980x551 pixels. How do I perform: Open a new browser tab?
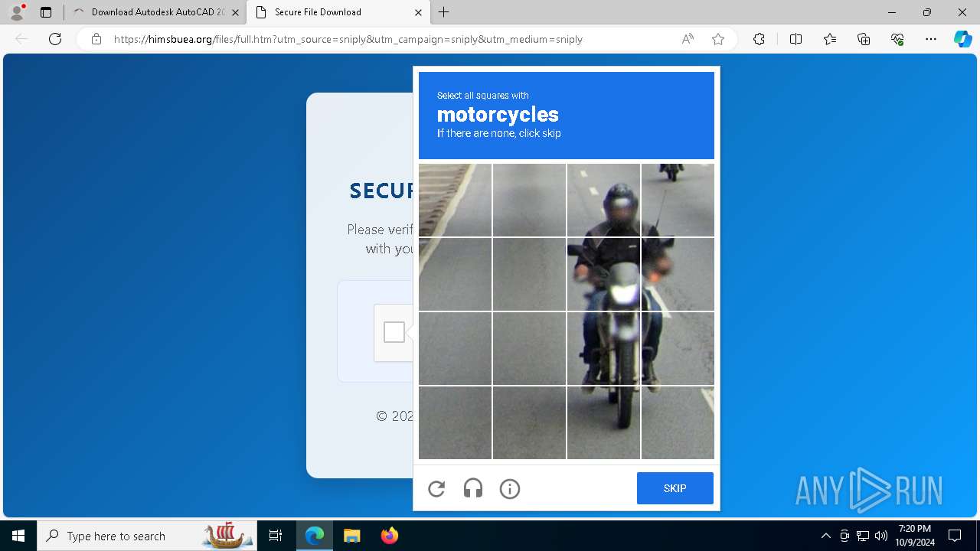(444, 12)
